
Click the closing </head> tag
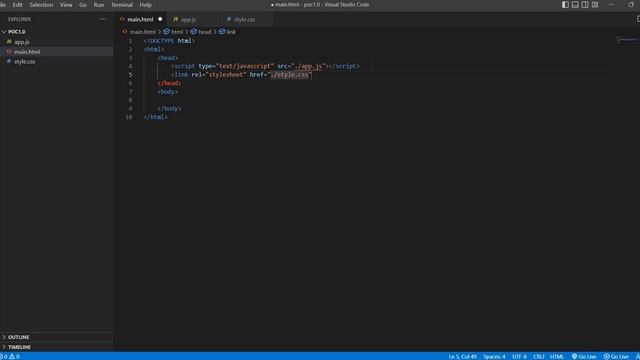169,83
